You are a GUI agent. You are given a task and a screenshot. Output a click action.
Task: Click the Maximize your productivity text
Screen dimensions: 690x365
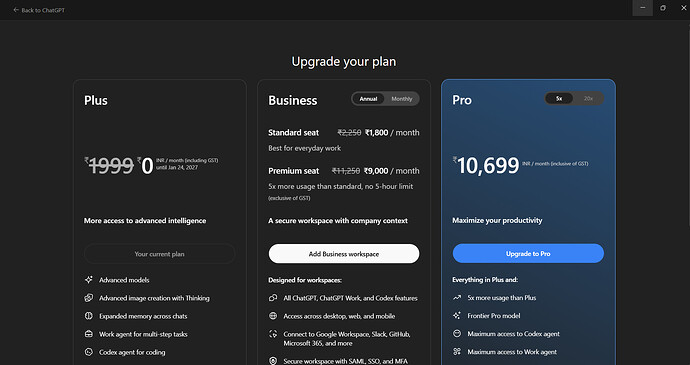point(497,220)
